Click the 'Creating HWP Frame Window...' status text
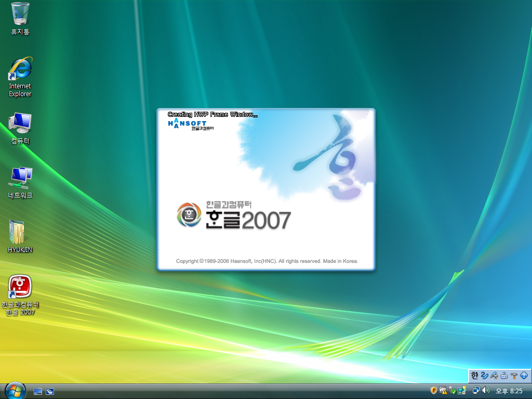The image size is (532, 399). pyautogui.click(x=212, y=114)
